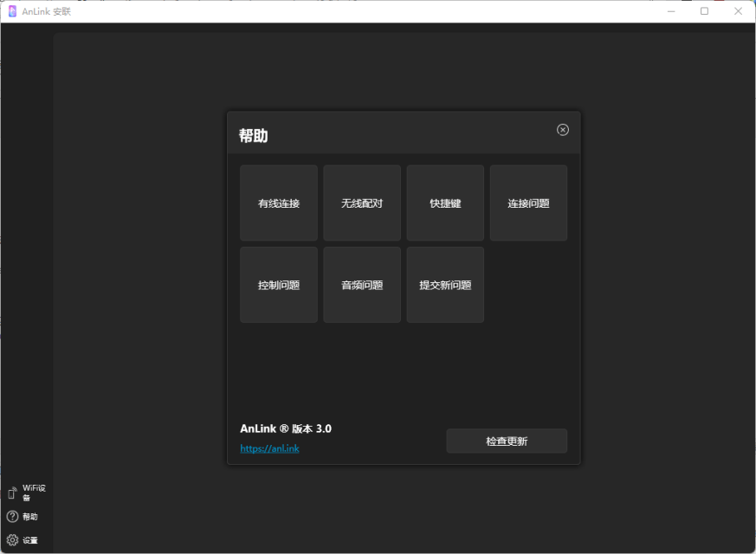Viewport: 756px width, 554px height.
Task: Click the WiFi device phone icon in sidebar
Action: pos(12,493)
